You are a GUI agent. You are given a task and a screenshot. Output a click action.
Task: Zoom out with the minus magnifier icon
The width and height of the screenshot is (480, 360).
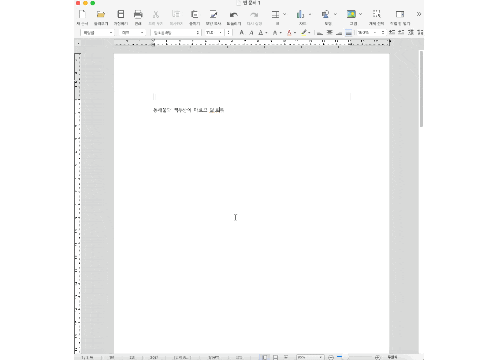pos(331,357)
